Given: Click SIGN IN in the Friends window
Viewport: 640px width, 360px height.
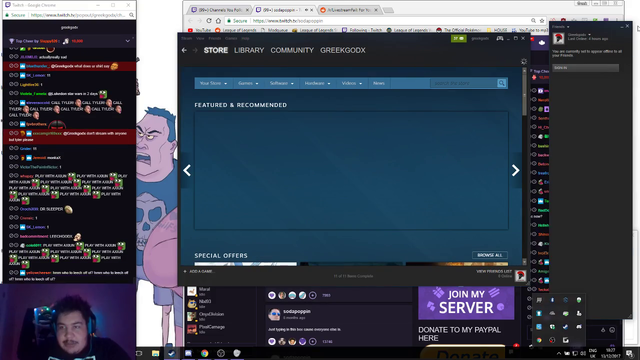Looking at the screenshot, I should click(x=585, y=68).
